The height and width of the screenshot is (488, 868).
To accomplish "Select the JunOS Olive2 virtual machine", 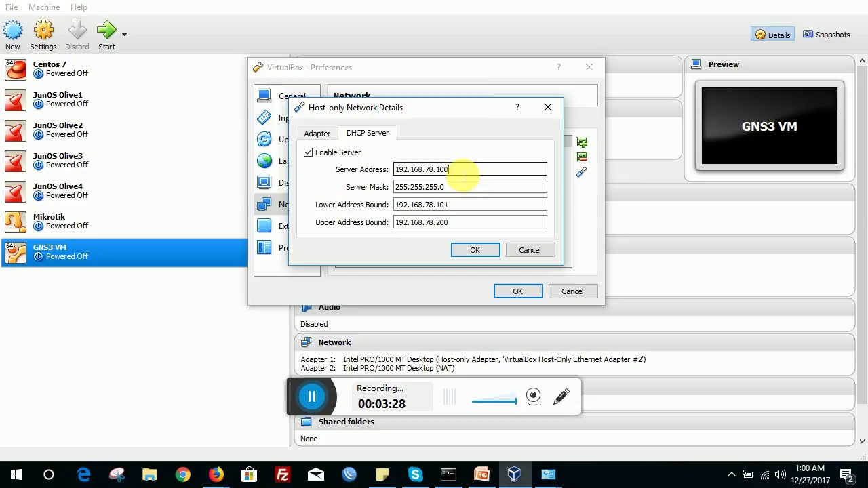I will click(x=124, y=129).
